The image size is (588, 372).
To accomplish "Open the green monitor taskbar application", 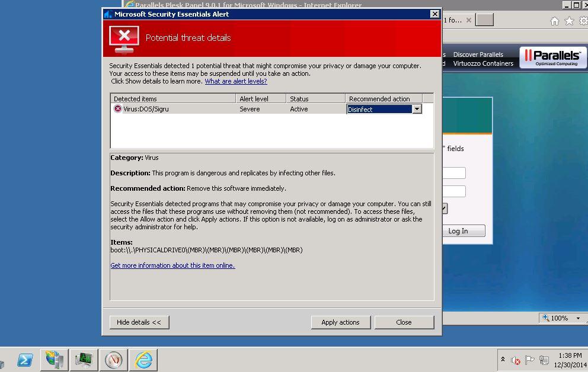I will [x=84, y=360].
